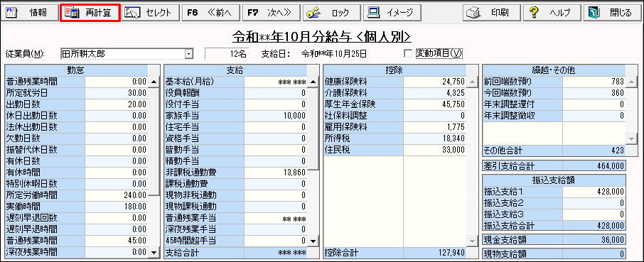Open ヘルプ question mark icon
Screen dimensions: 644x262
[534, 13]
